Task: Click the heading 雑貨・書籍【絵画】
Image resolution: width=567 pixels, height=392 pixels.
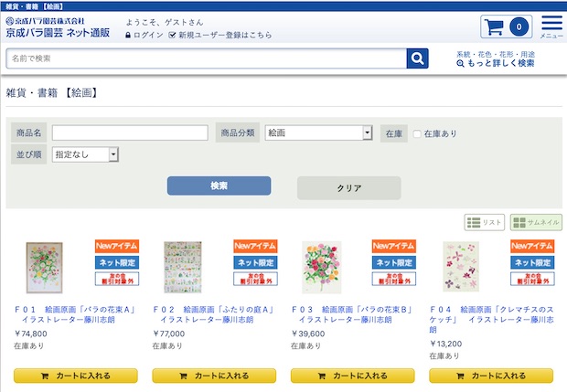Action: coord(52,93)
